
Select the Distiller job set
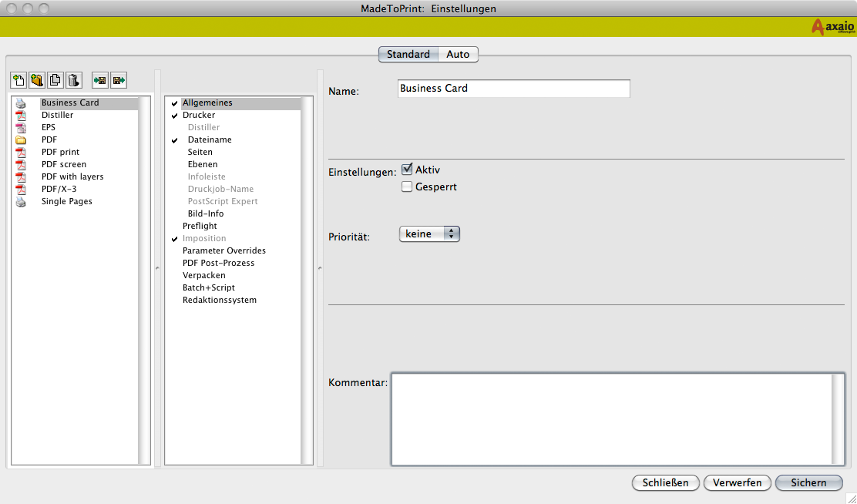[57, 115]
